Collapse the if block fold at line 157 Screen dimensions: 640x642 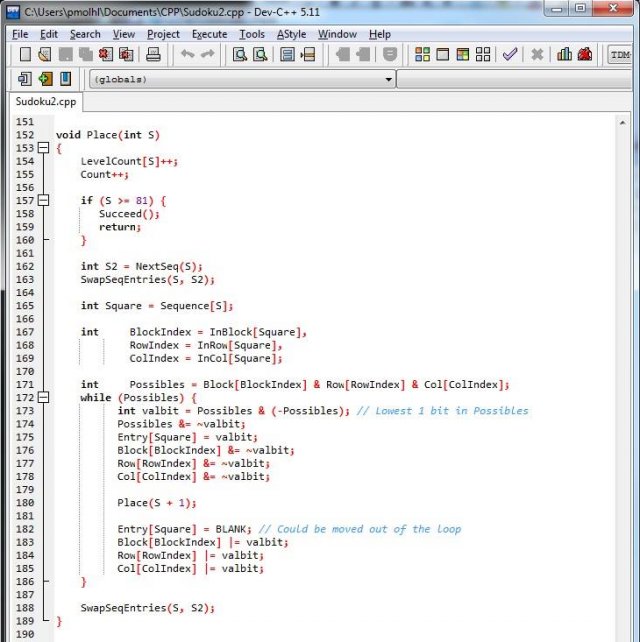point(43,200)
